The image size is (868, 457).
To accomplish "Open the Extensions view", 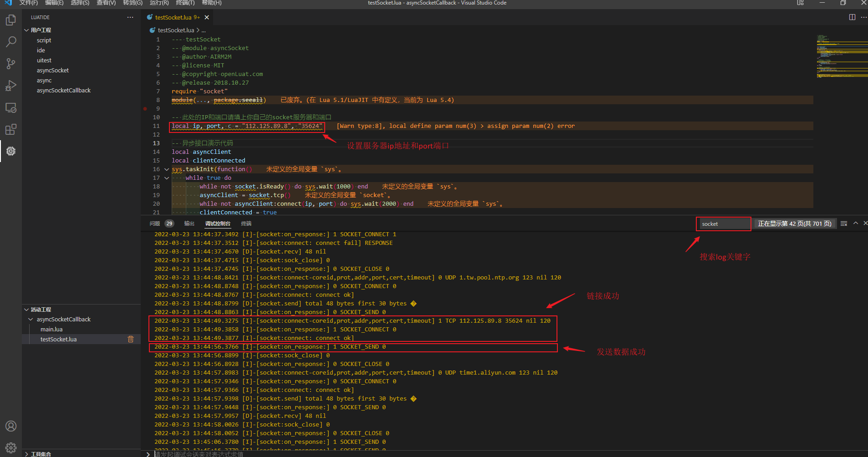I will pyautogui.click(x=10, y=130).
